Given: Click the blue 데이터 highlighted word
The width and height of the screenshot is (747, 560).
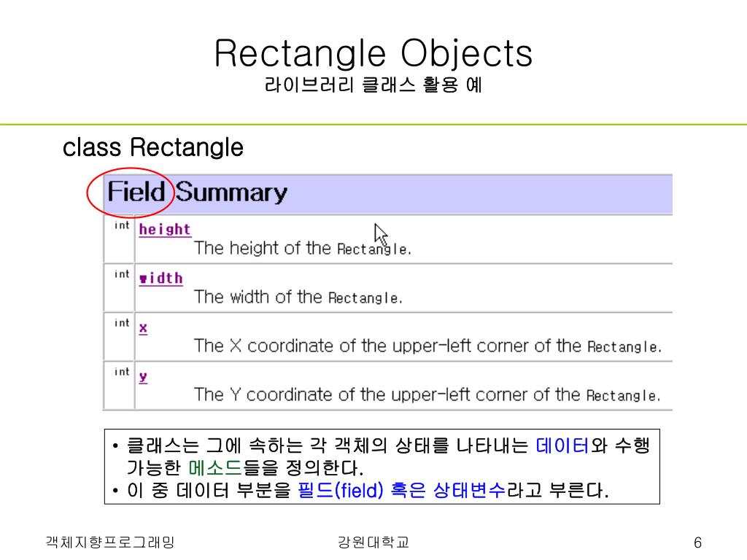Looking at the screenshot, I should coord(562,446).
